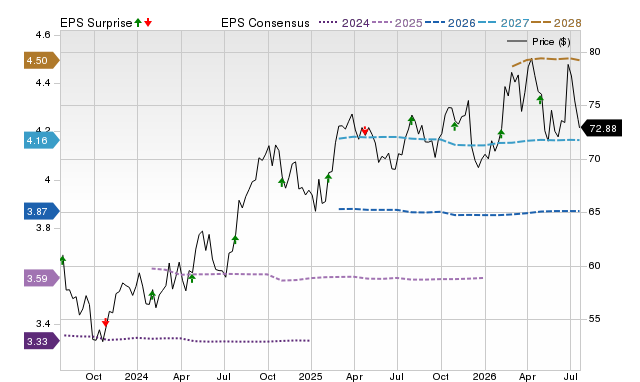This screenshot has width=640, height=382.
Task: Click the Apr label following 2024
Action: click(x=181, y=376)
